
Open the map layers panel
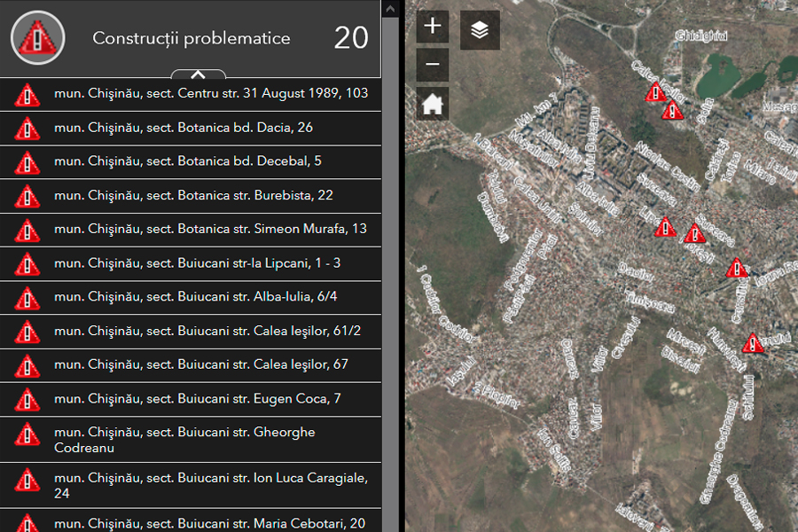[x=480, y=30]
